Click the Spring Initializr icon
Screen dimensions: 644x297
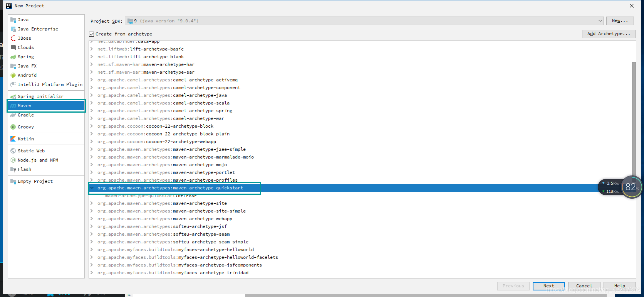click(13, 96)
